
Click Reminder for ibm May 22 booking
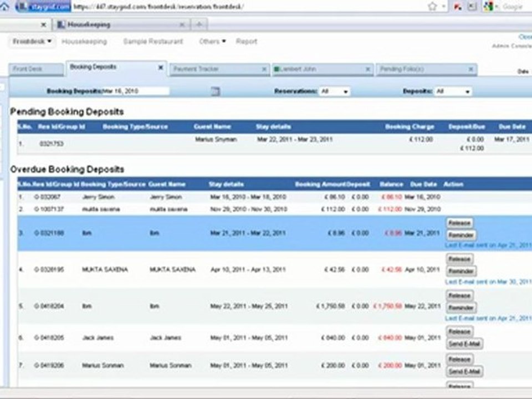click(x=461, y=308)
